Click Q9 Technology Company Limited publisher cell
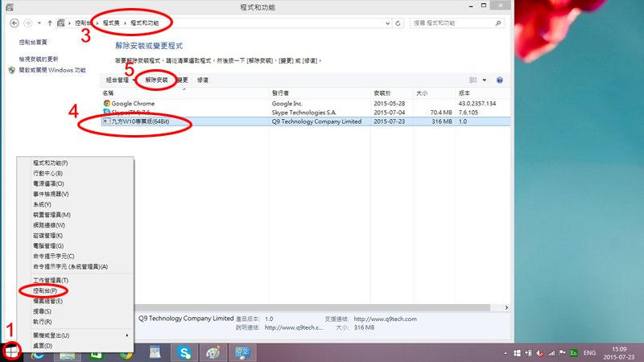Screen dimensions: 644x362 pos(316,121)
